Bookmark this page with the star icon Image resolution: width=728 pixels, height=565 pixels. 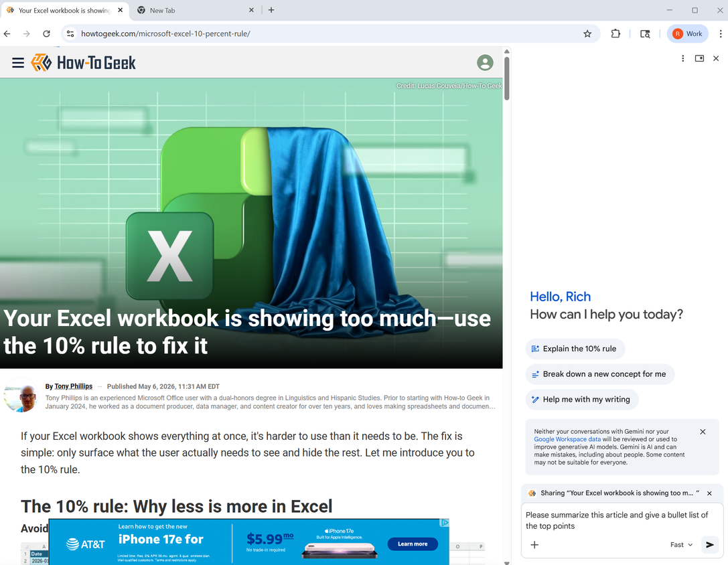pyautogui.click(x=587, y=33)
